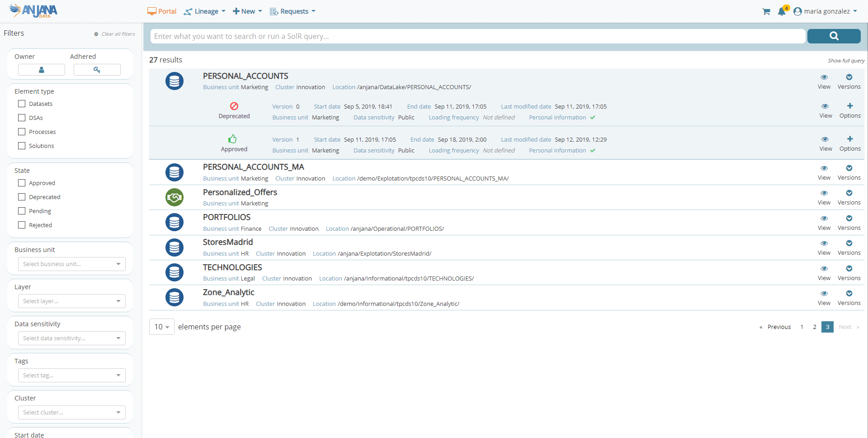Expand Versions for the TECHNOLOGIES dataset

point(849,269)
